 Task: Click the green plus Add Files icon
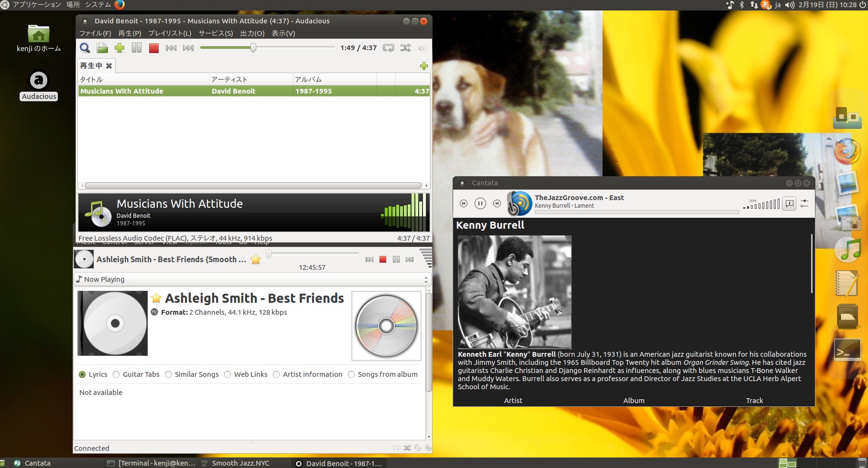(119, 48)
